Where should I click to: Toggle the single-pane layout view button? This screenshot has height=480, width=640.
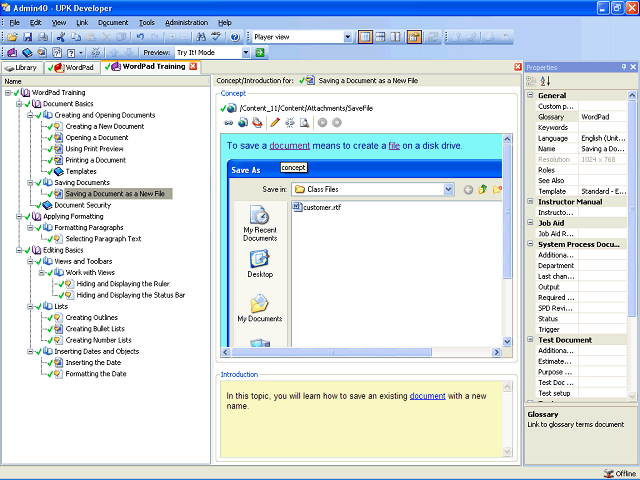click(x=365, y=37)
